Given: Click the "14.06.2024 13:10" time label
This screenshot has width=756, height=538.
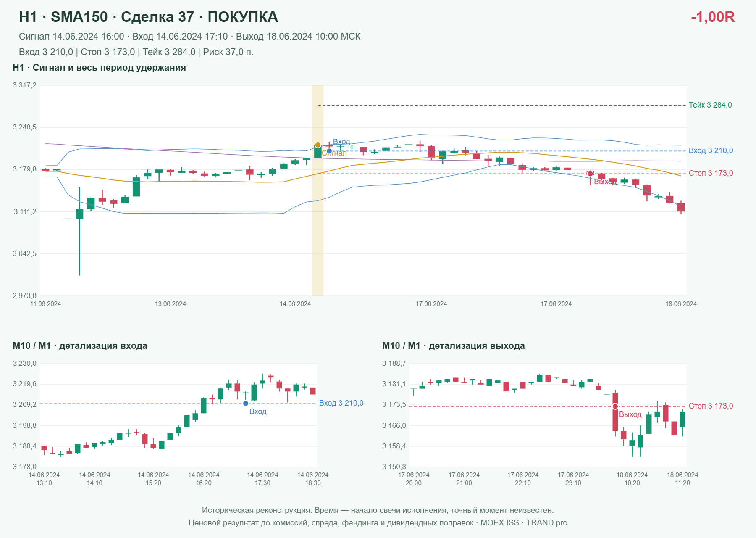Looking at the screenshot, I should point(44,479).
